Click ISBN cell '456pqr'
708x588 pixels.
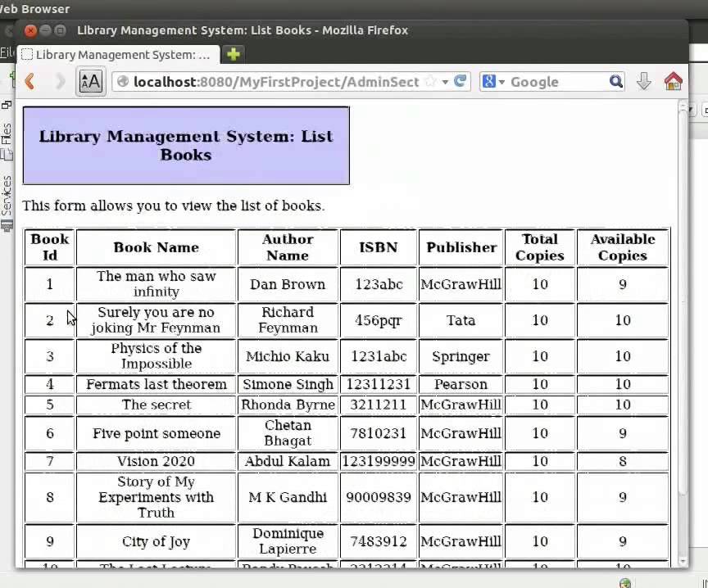pyautogui.click(x=379, y=320)
